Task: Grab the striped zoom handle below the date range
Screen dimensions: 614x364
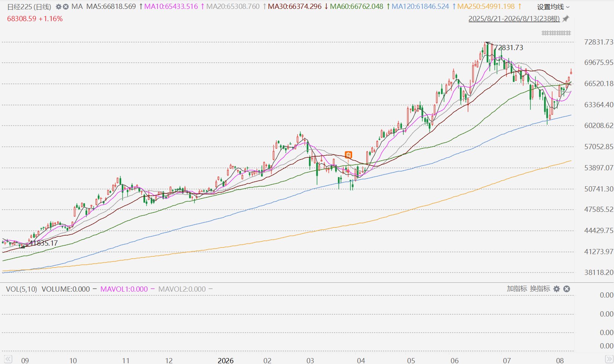Action: 556,33
